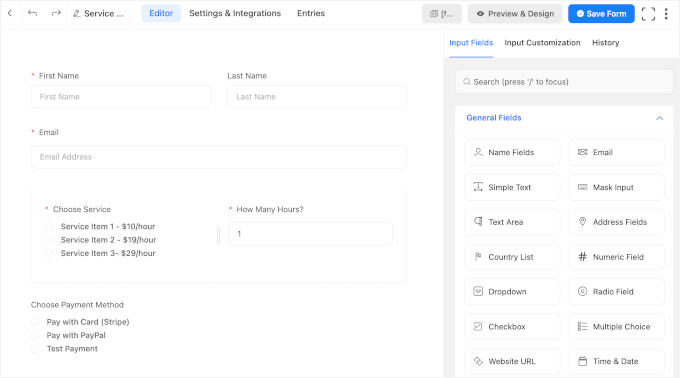Viewport: 680px width, 378px height.
Task: Add a Website URL field
Action: pyautogui.click(x=512, y=361)
